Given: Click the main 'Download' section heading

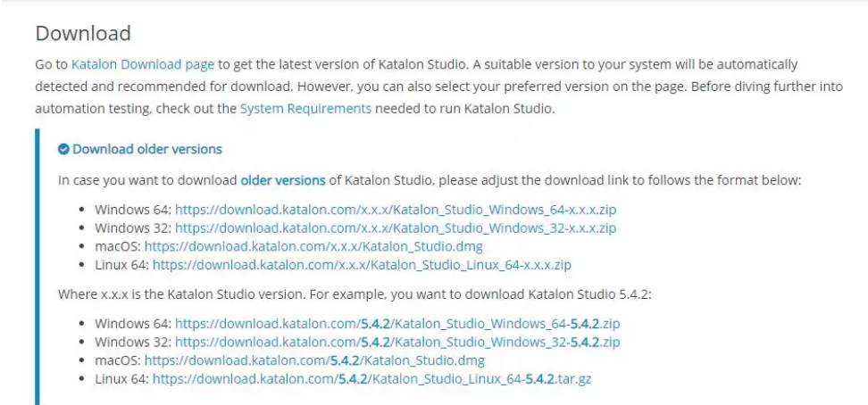Looking at the screenshot, I should (x=83, y=34).
